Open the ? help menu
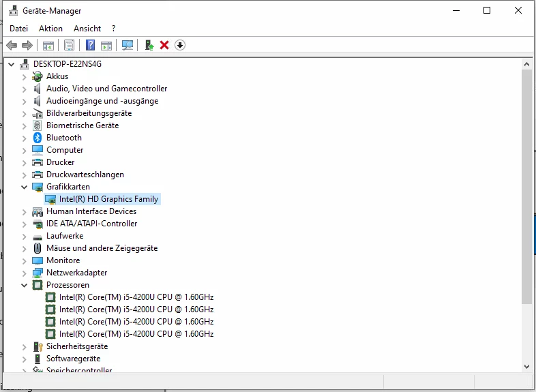Viewport: 536px width, 392px height. tap(113, 29)
